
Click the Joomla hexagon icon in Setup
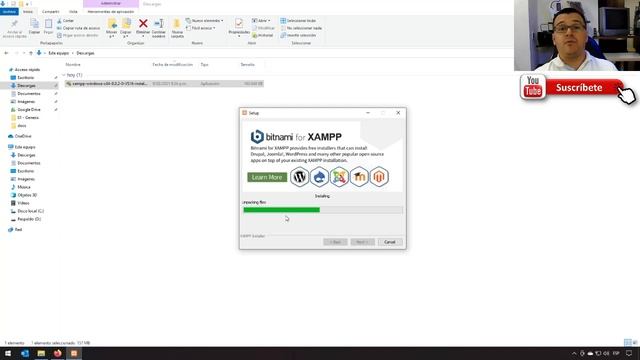(339, 177)
